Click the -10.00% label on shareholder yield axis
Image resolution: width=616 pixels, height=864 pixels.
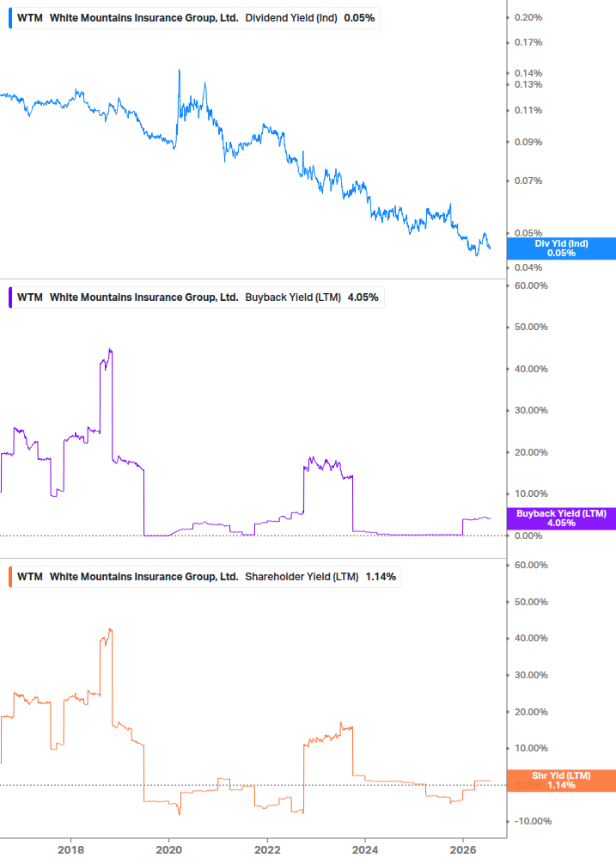tap(533, 821)
